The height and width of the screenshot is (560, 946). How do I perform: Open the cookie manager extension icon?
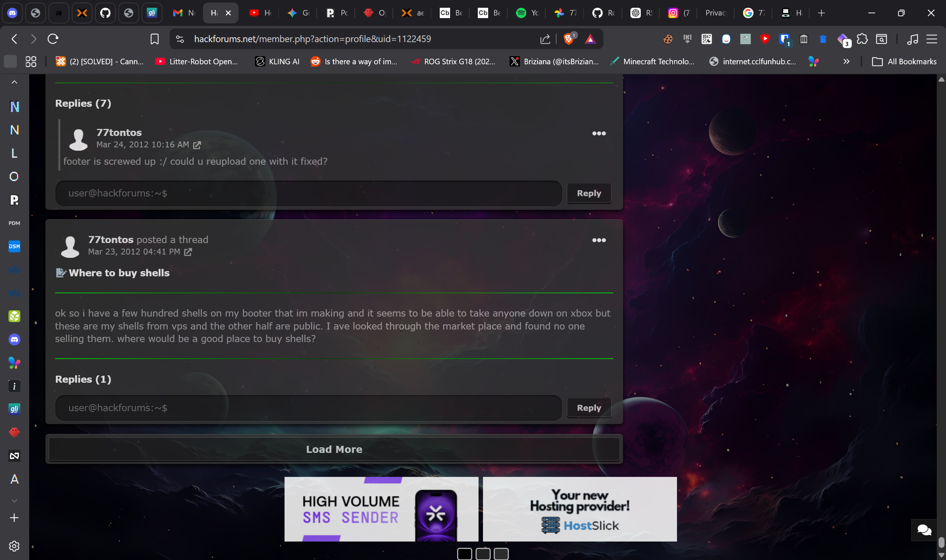668,38
